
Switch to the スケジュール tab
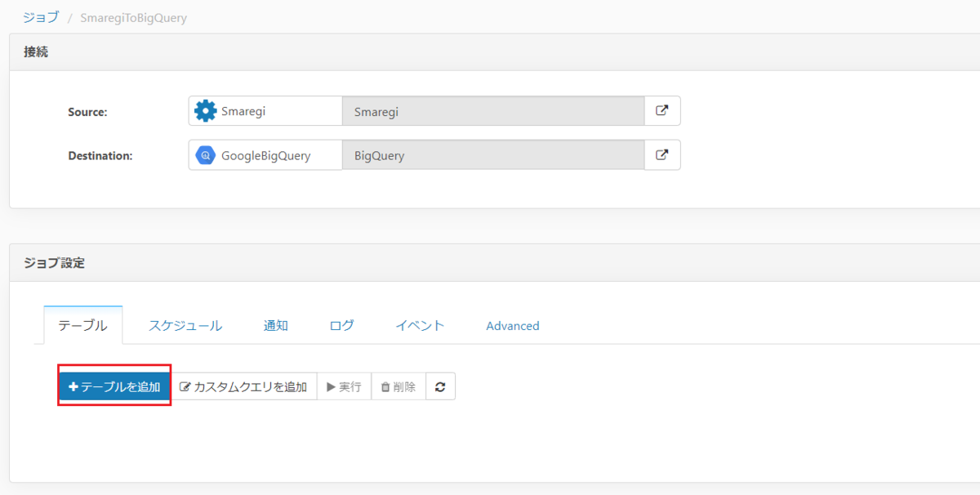[x=185, y=325]
